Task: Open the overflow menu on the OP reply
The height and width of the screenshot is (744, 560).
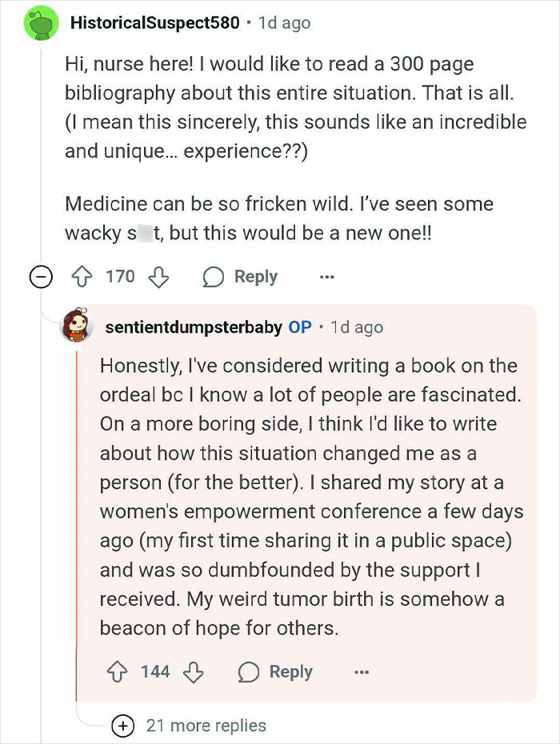Action: coord(362,672)
